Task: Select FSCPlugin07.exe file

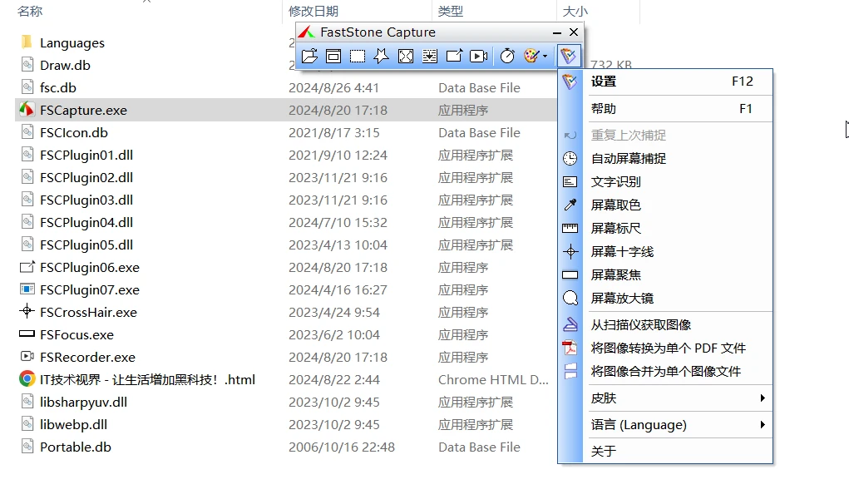Action: point(89,290)
